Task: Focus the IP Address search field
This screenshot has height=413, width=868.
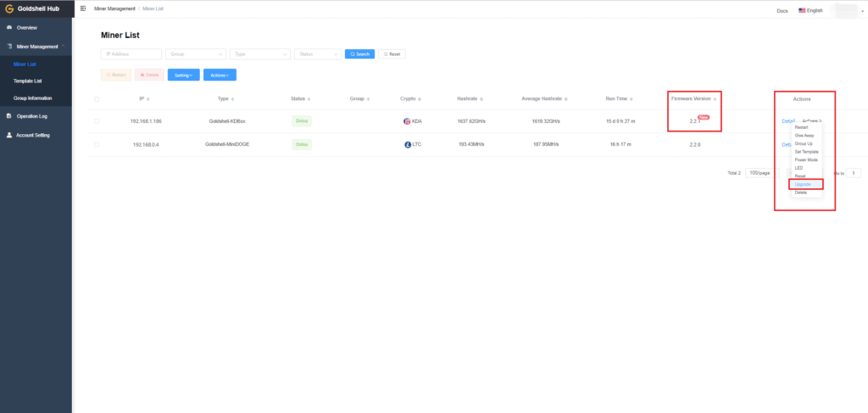Action: (131, 54)
